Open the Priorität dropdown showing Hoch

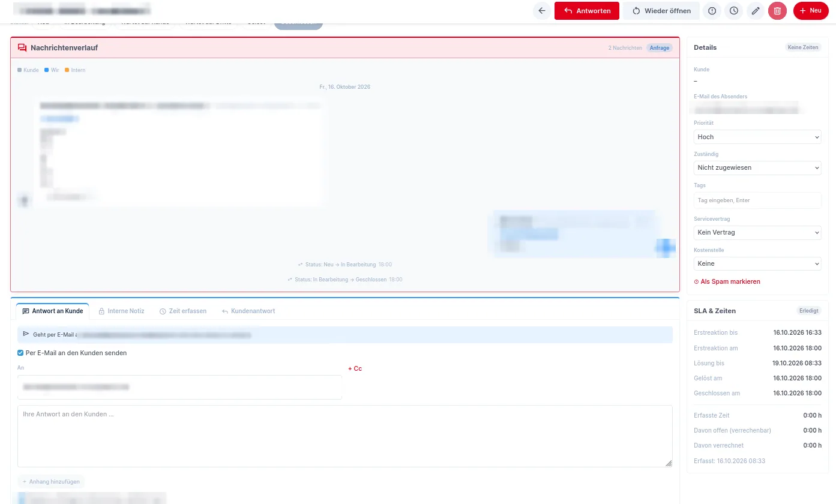click(x=757, y=137)
